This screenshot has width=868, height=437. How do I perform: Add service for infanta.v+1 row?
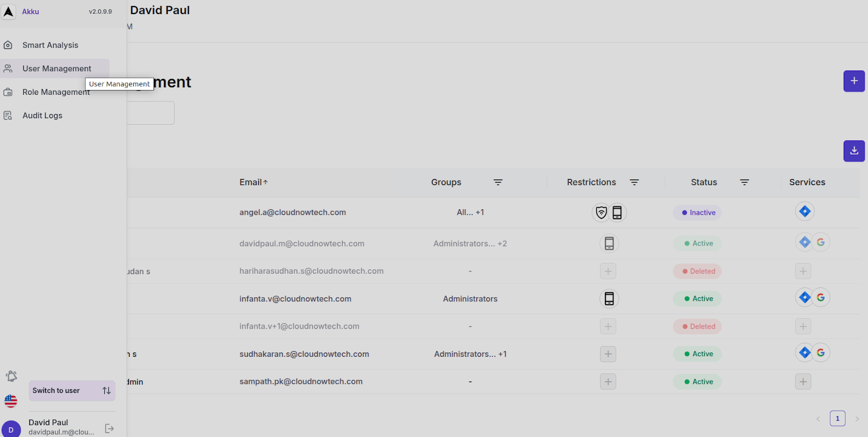coord(803,326)
